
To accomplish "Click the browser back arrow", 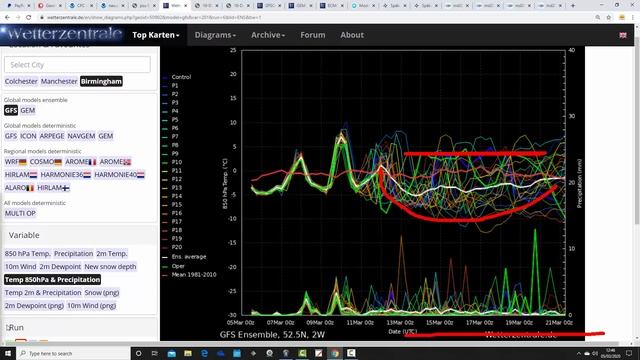I will (x=7, y=17).
